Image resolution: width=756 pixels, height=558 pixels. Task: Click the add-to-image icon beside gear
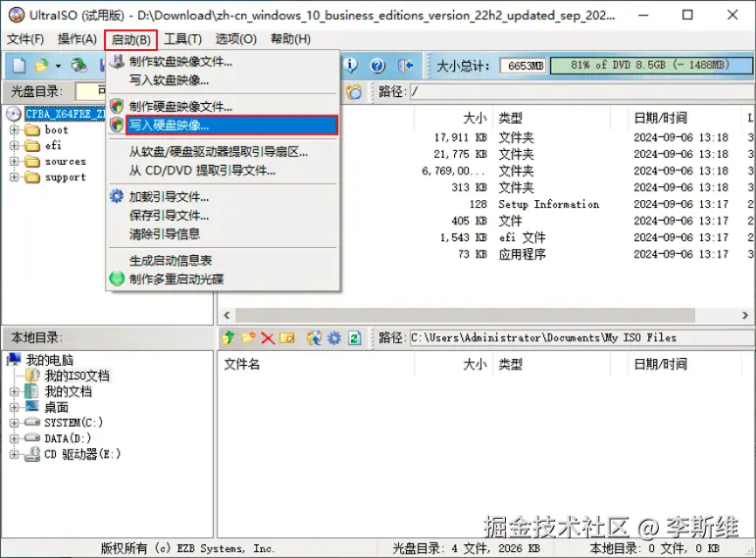pyautogui.click(x=314, y=337)
